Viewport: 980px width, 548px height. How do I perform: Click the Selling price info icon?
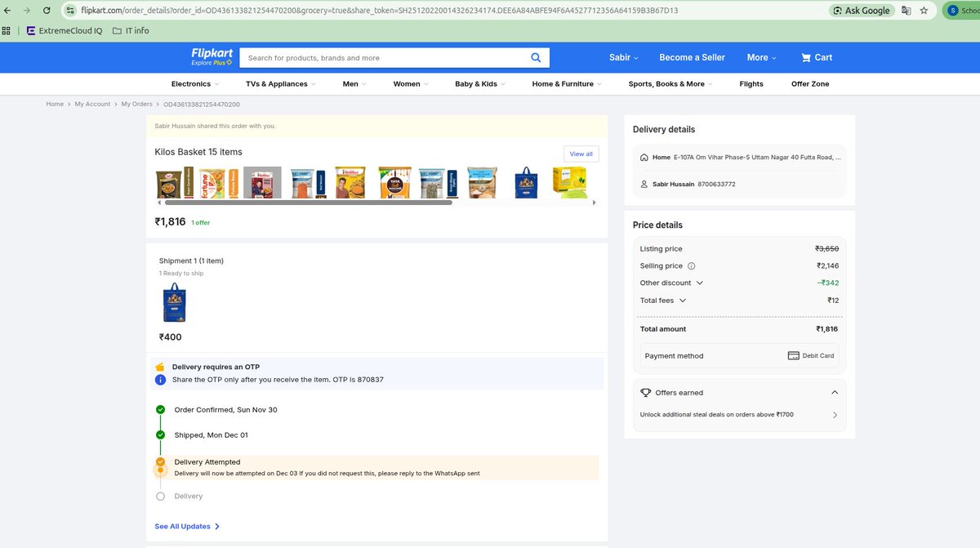692,266
